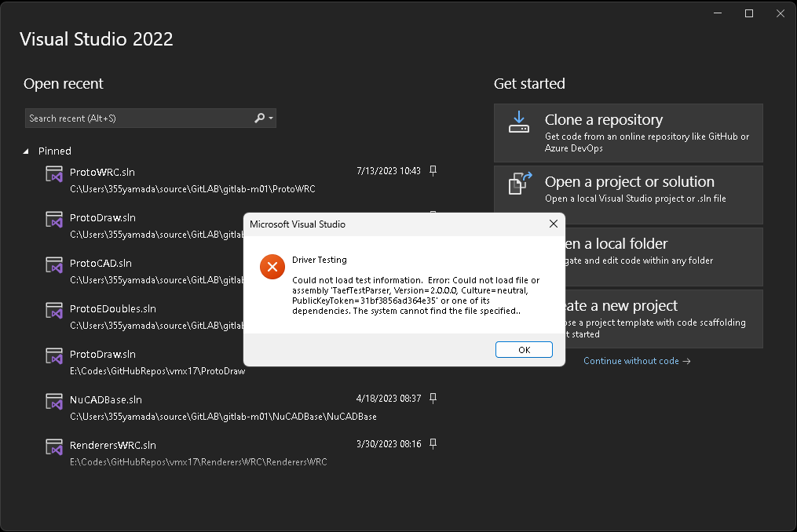Click path E:\Codes\GitHubRepos\vmx17\ProtoDraw
797x532 pixels.
(158, 371)
